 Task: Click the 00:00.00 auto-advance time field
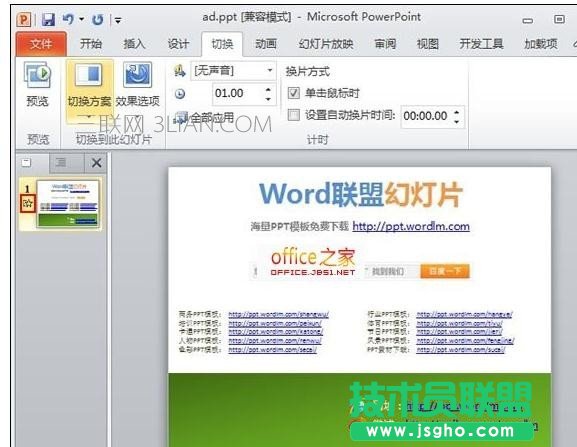tap(426, 116)
